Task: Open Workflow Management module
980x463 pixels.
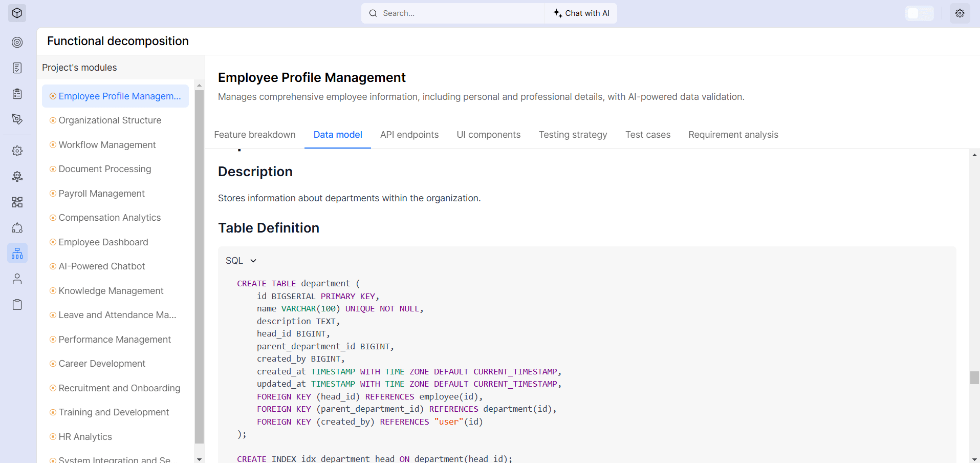Action: [115, 145]
